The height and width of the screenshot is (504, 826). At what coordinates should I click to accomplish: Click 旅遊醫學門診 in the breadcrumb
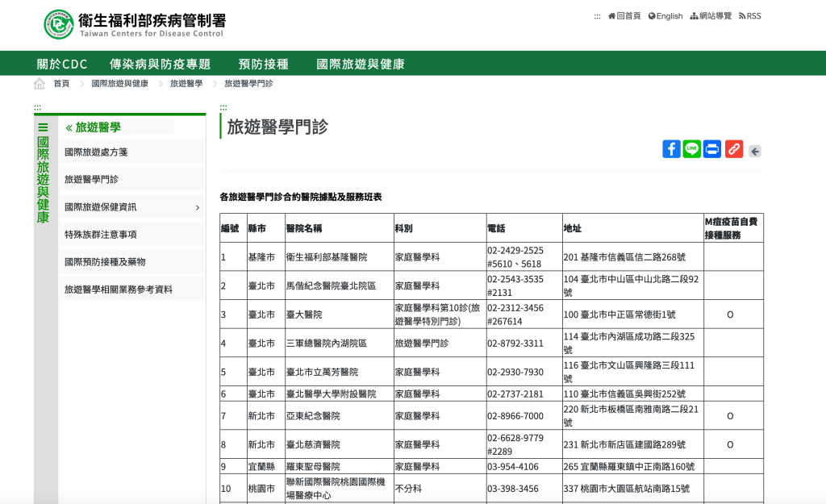(248, 84)
